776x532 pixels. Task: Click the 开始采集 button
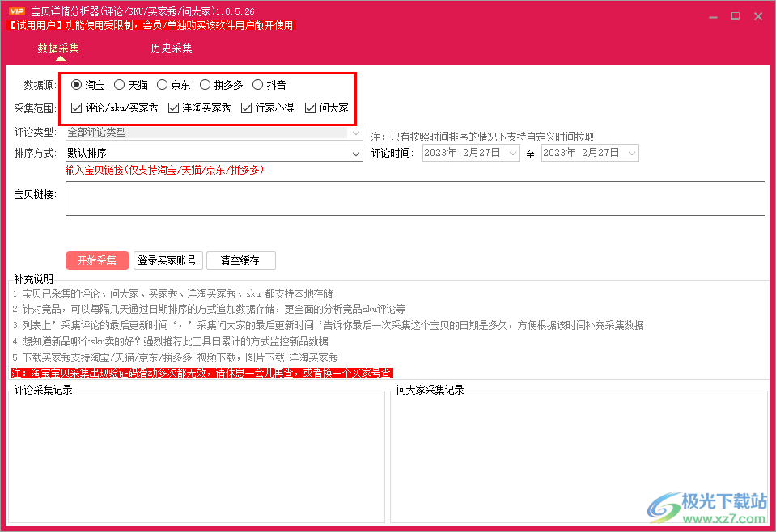(x=97, y=260)
